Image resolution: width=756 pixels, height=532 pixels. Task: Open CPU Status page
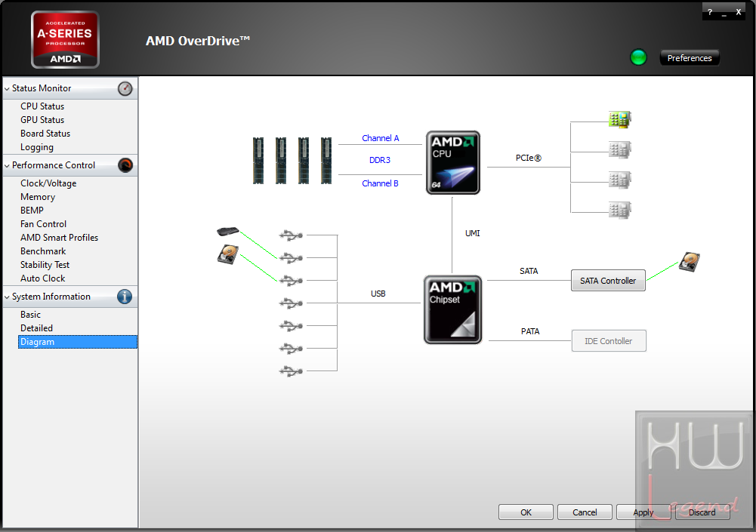click(x=42, y=106)
